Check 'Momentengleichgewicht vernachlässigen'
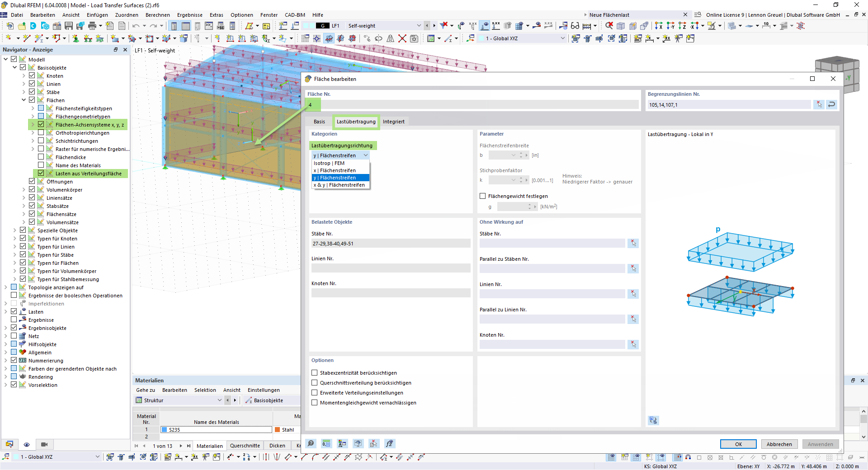Screen dimensions: 868x470 pos(315,403)
